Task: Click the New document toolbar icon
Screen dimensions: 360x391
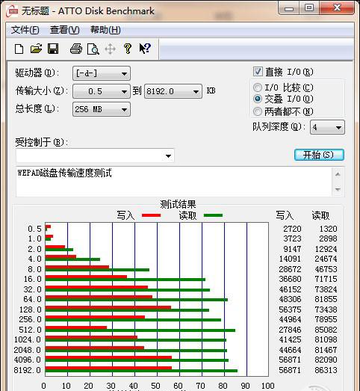Action: 19,49
